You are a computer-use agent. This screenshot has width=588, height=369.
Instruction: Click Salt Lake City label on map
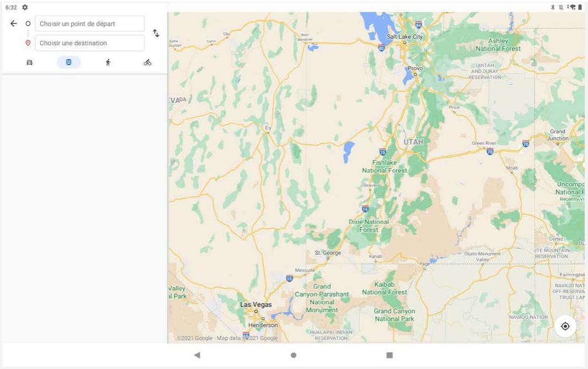[405, 37]
